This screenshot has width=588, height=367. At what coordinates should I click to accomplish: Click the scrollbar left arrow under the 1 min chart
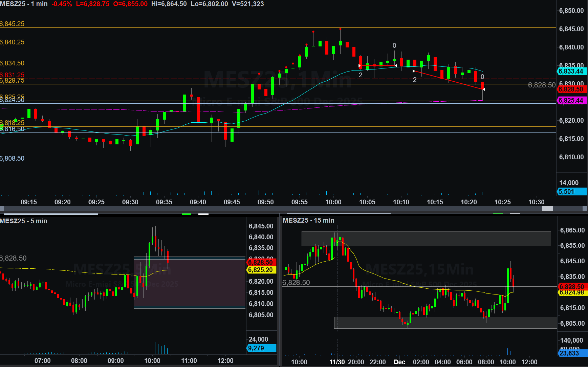coord(2,209)
